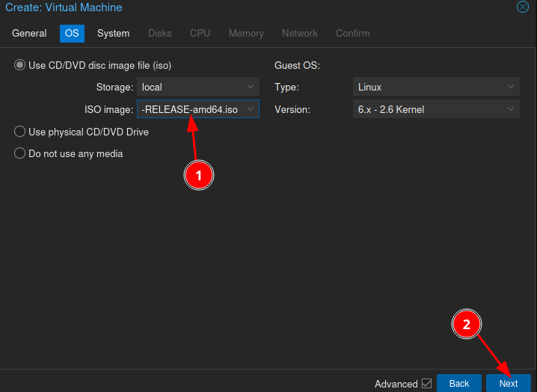Switch to the Network tab

click(299, 34)
